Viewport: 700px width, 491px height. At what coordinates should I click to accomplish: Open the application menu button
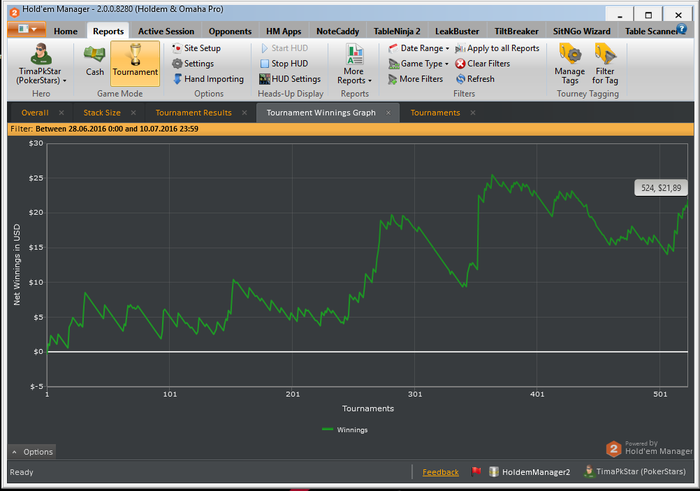(26, 29)
